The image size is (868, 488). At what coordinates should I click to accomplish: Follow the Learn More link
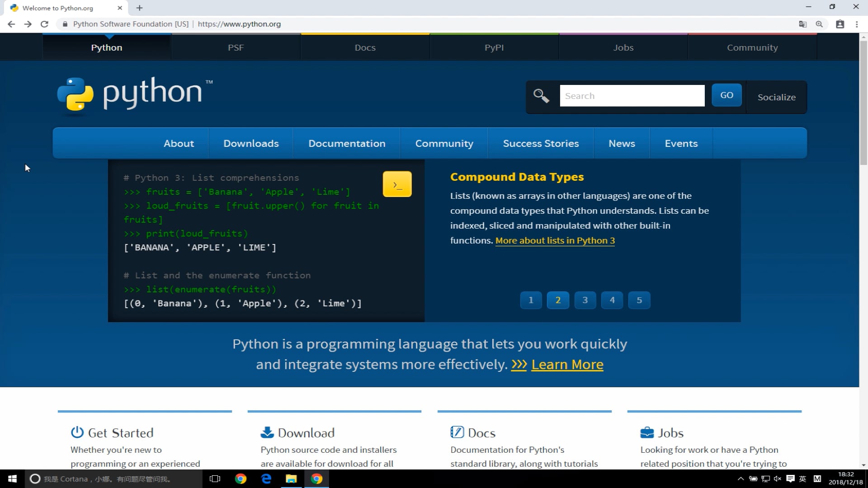567,364
